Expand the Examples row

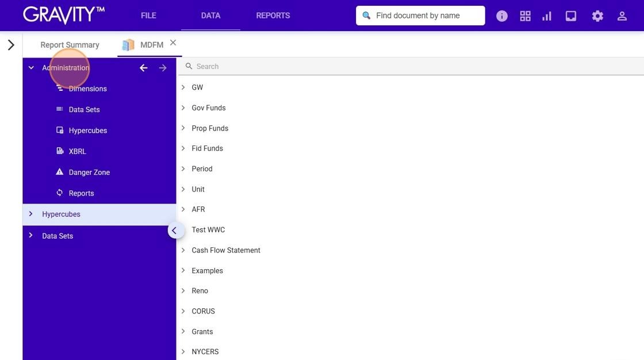click(183, 270)
